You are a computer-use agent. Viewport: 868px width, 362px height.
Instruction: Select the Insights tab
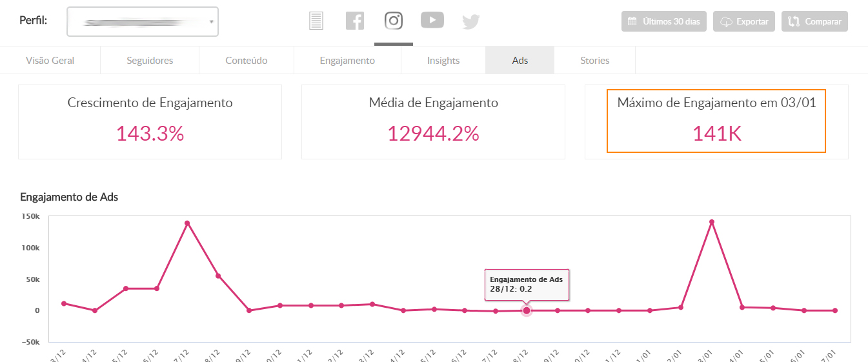coord(443,60)
